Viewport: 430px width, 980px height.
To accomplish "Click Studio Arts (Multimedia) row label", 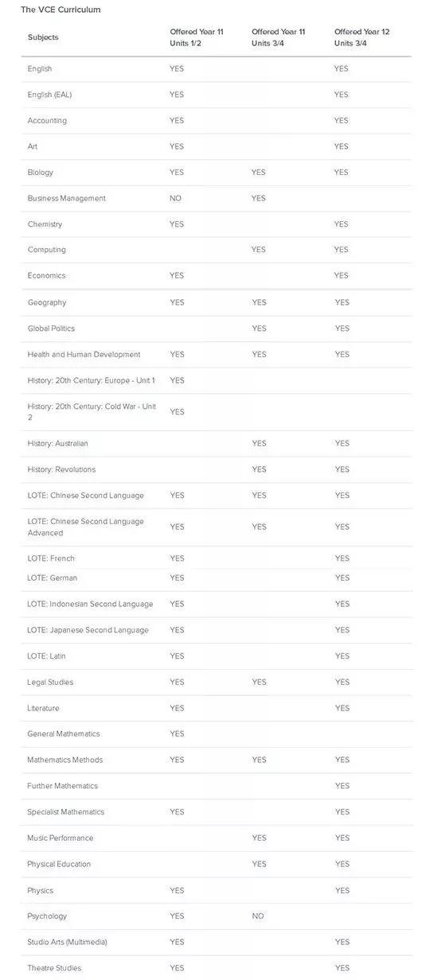I will point(67,942).
